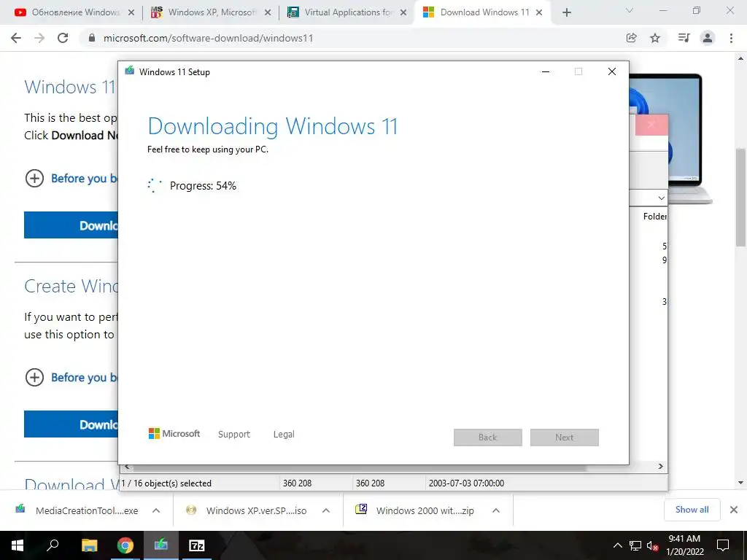This screenshot has height=560, width=747.
Task: Open File Explorer from the taskbar
Action: [89, 545]
